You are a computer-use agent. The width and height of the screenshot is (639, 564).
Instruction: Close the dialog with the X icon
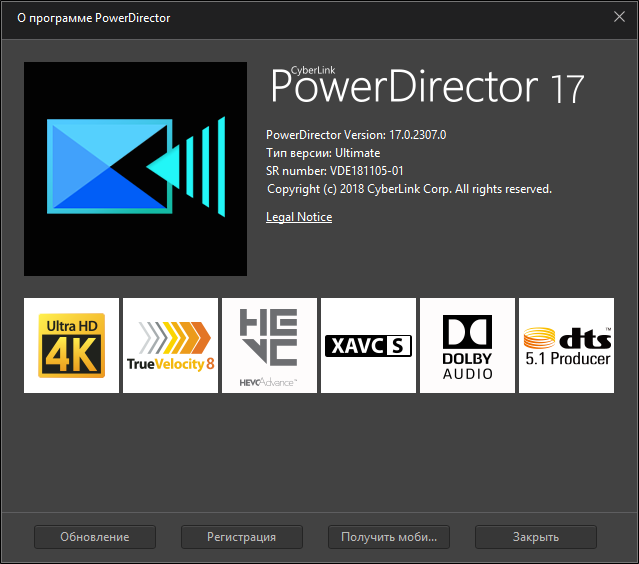coord(619,17)
